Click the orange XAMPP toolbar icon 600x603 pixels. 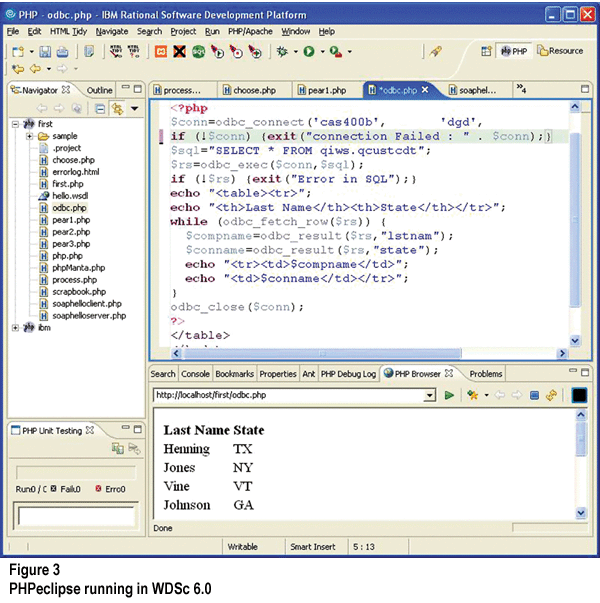[161, 51]
